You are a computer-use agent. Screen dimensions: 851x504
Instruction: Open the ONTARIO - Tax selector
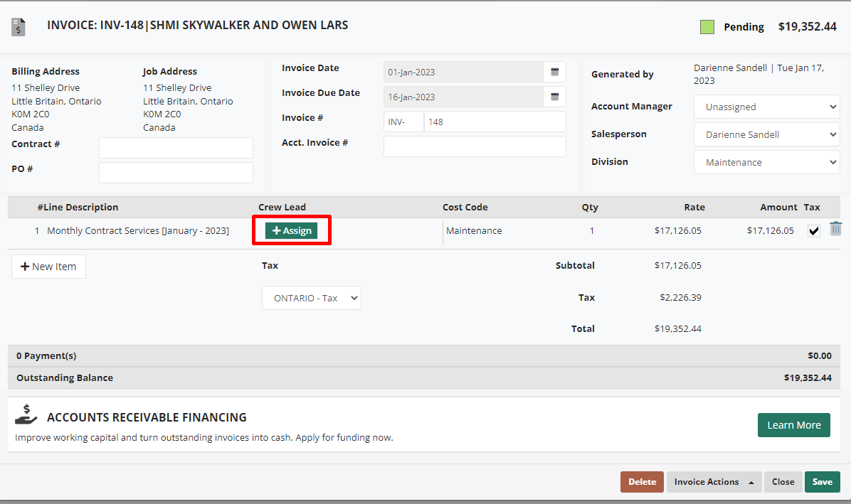click(x=311, y=297)
